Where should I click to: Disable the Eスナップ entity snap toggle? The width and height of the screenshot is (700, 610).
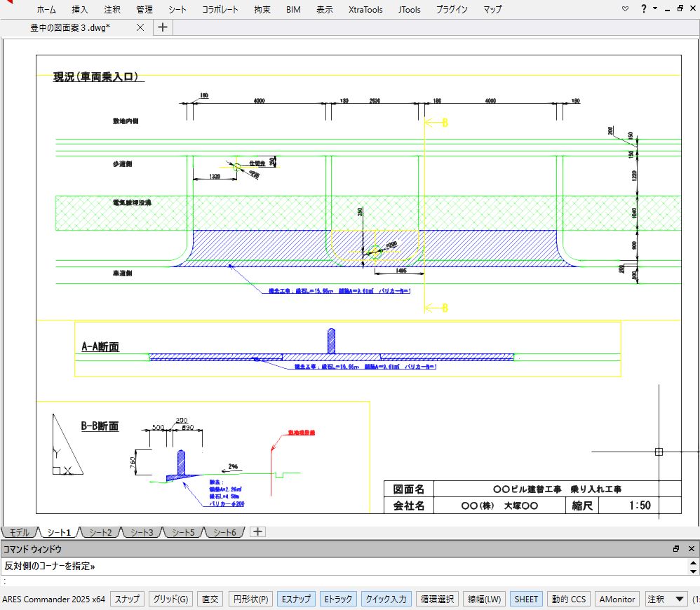coord(296,599)
